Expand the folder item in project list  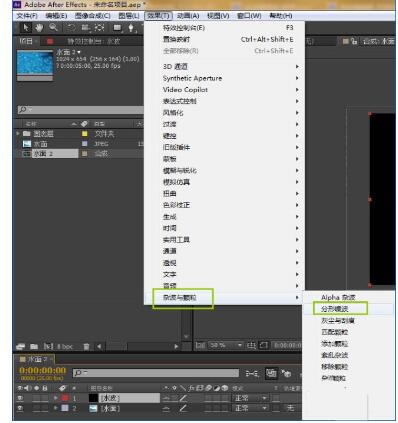pos(18,134)
